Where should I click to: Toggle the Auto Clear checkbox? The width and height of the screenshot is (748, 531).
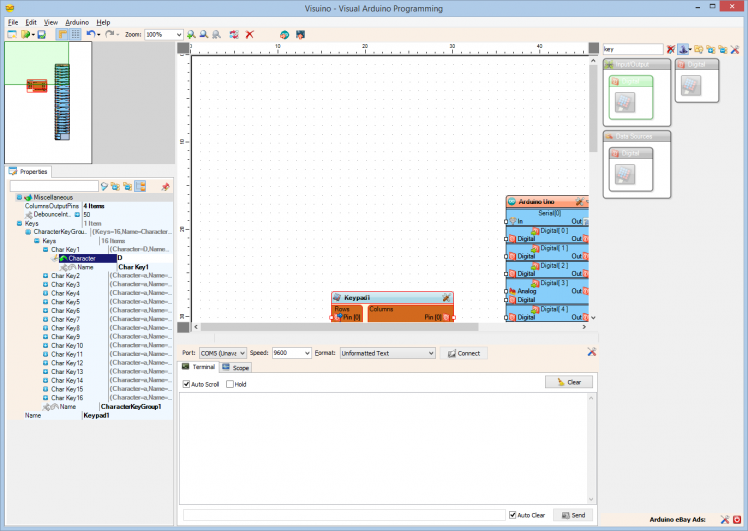pyautogui.click(x=513, y=515)
